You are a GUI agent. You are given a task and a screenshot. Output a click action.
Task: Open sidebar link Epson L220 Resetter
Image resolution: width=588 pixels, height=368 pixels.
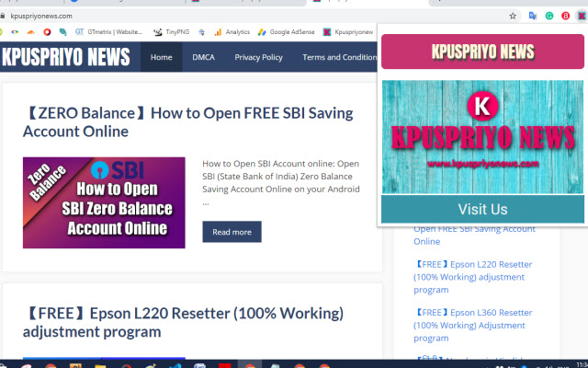click(x=472, y=277)
